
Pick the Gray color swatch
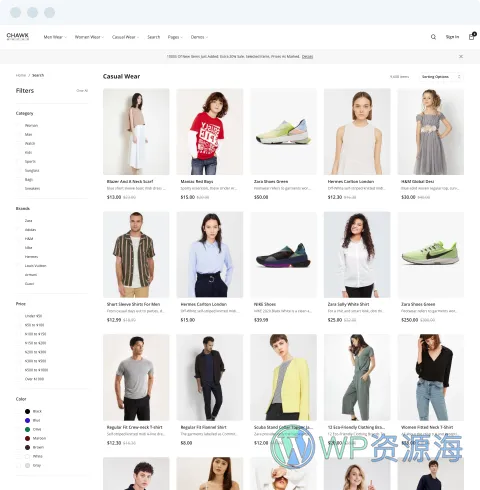[27, 465]
